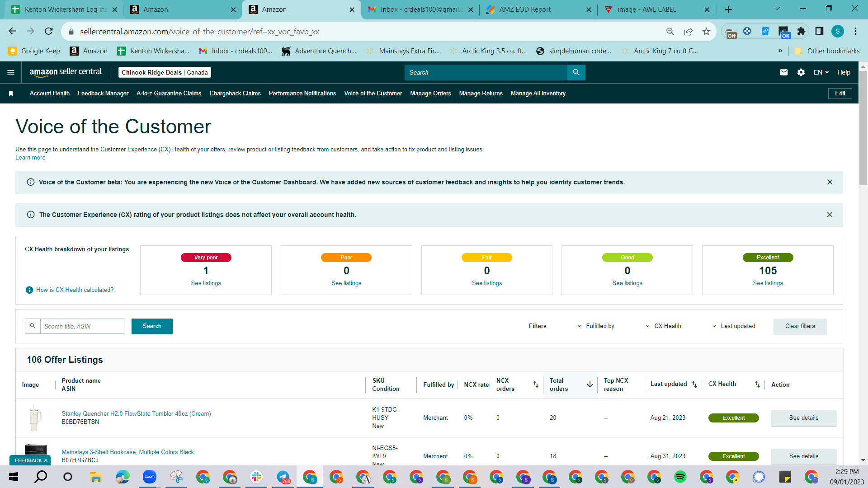This screenshot has width=868, height=488.
Task: Open the Chrome tab search chevron
Action: click(777, 9)
